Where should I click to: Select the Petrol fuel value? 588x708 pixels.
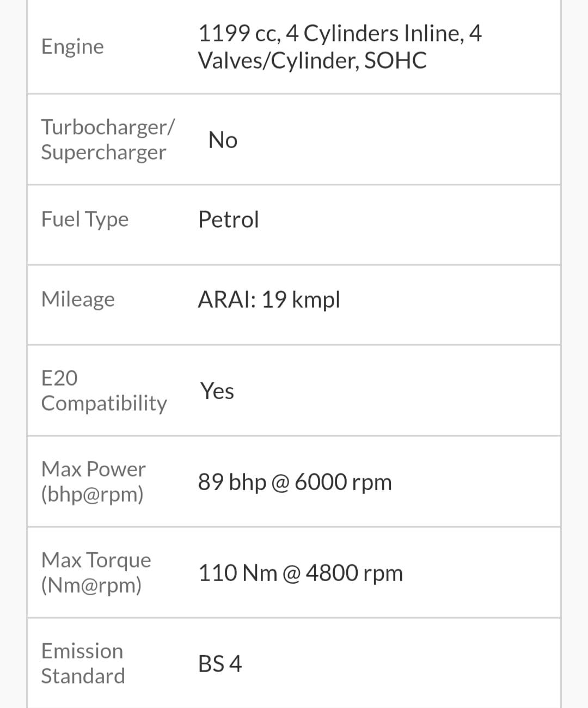click(228, 219)
